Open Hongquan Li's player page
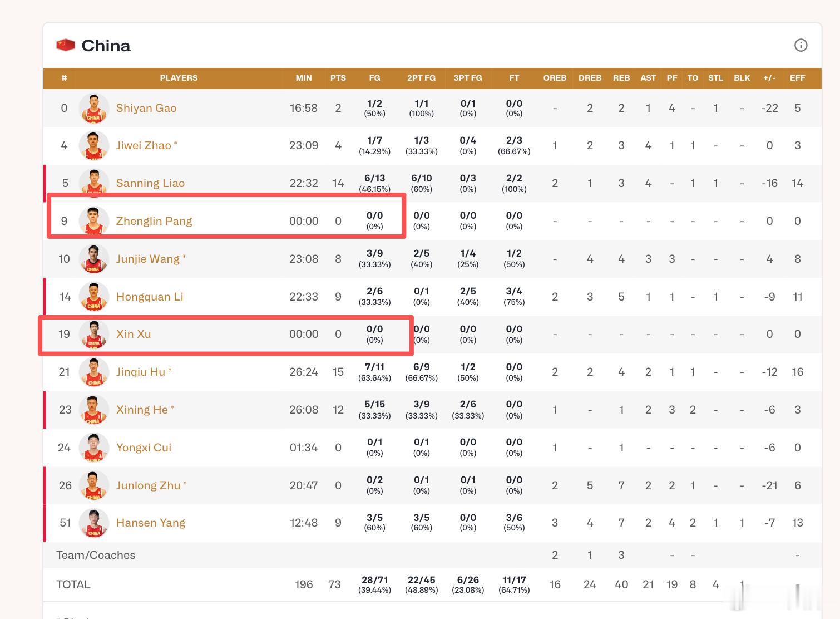This screenshot has width=840, height=619. 150,297
